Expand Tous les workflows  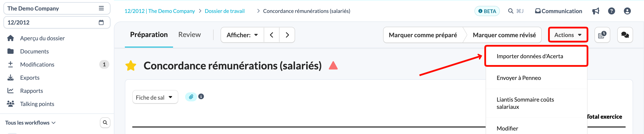30,123
